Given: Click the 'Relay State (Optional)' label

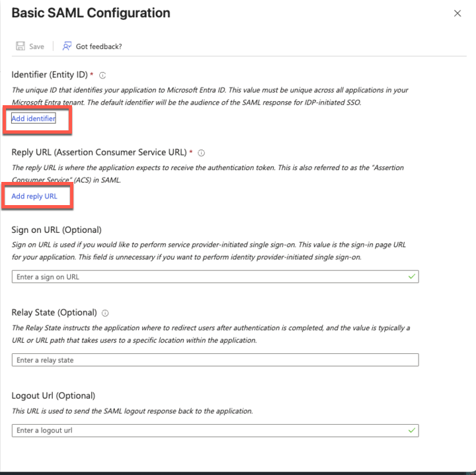Looking at the screenshot, I should pos(54,312).
